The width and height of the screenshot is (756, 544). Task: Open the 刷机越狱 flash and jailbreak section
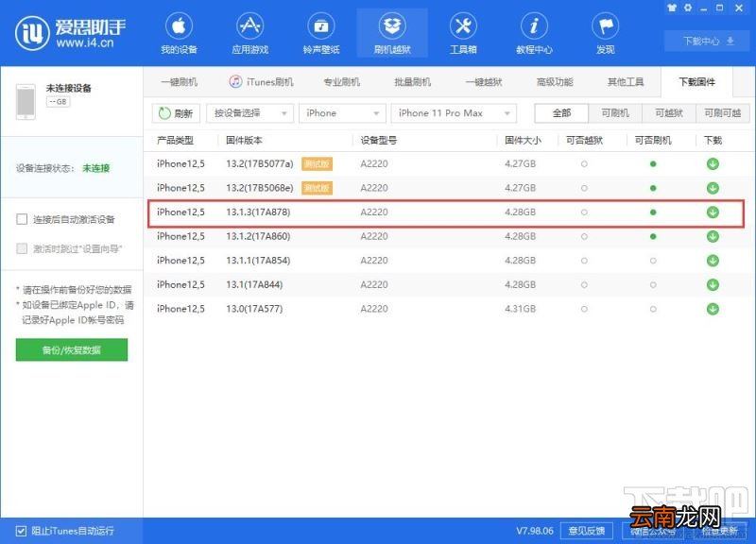[x=392, y=34]
